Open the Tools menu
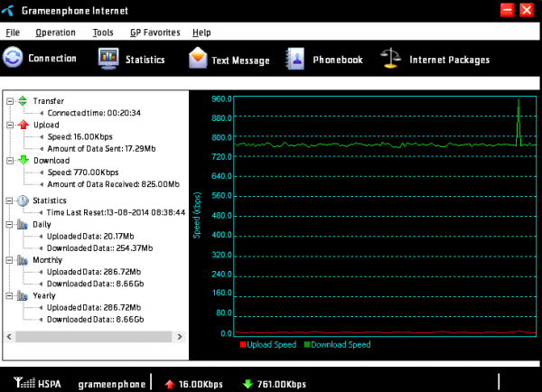 (x=103, y=33)
